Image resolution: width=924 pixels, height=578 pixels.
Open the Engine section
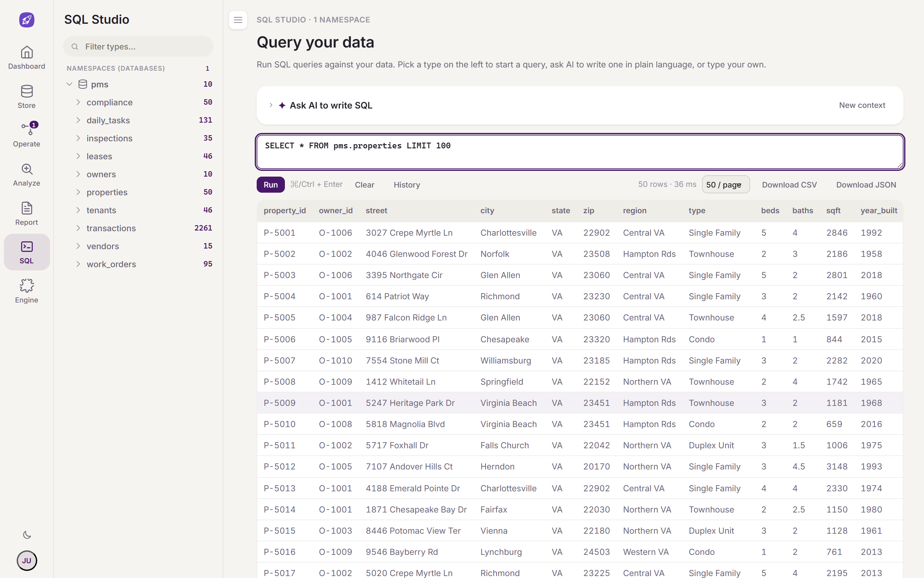click(27, 291)
